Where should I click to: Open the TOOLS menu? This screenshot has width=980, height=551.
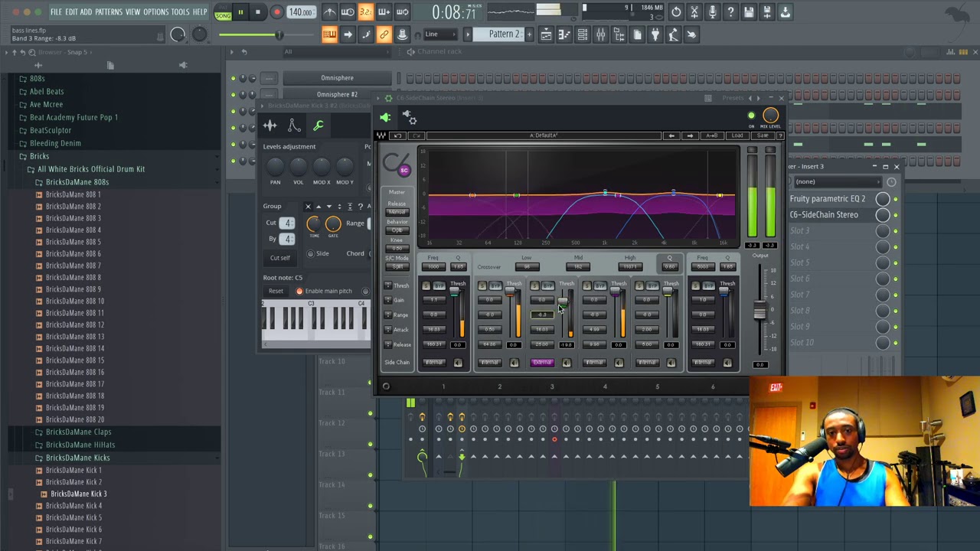(x=181, y=12)
